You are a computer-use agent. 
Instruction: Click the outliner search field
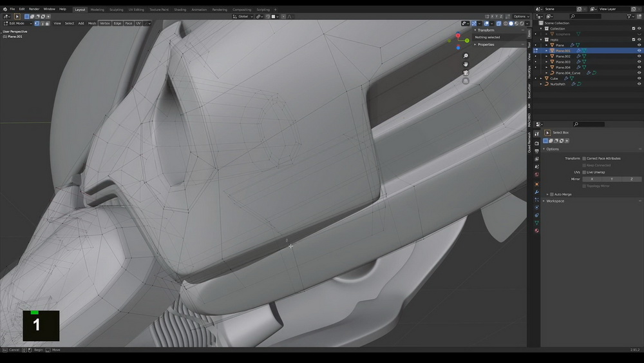coord(585,17)
